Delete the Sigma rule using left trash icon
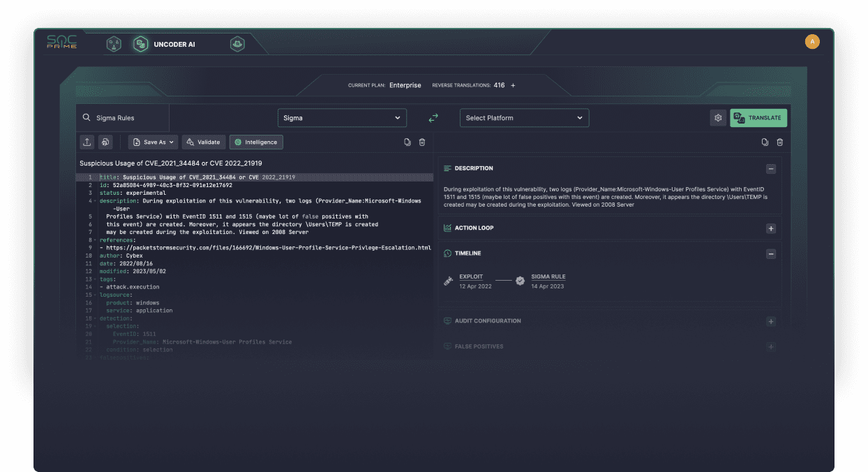The image size is (868, 472). 422,142
